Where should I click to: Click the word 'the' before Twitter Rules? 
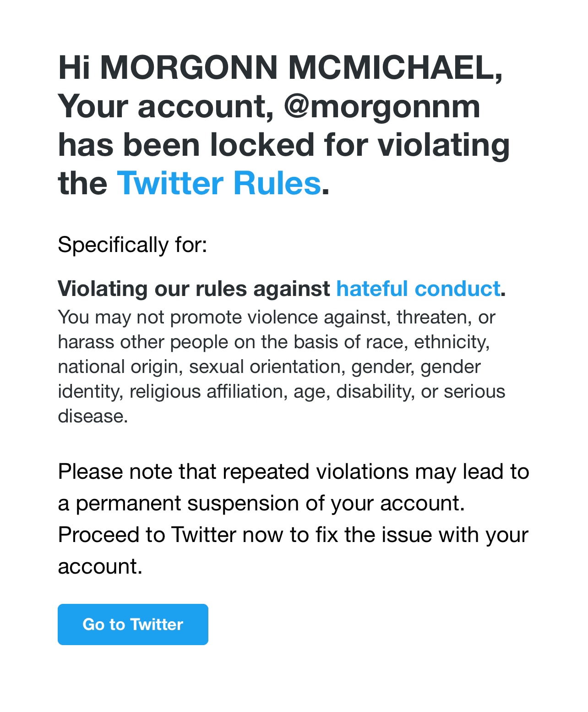pyautogui.click(x=82, y=183)
